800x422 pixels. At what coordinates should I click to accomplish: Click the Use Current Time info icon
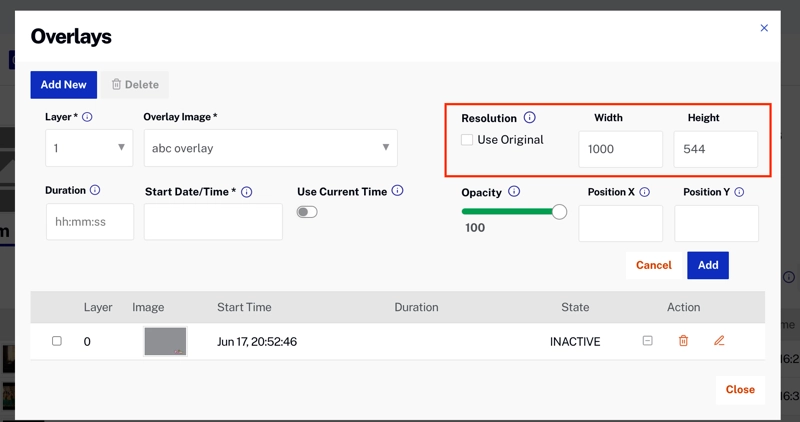(397, 191)
